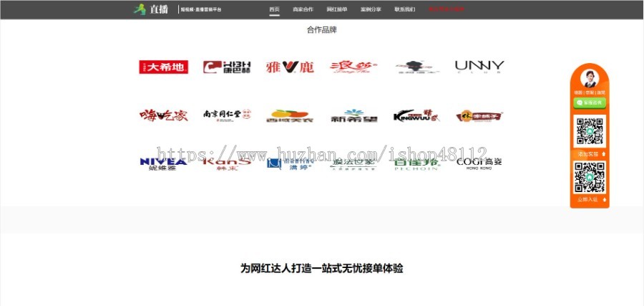The height and width of the screenshot is (306, 644).
Task: Click the 西域美农 fruit logo
Action: point(290,116)
